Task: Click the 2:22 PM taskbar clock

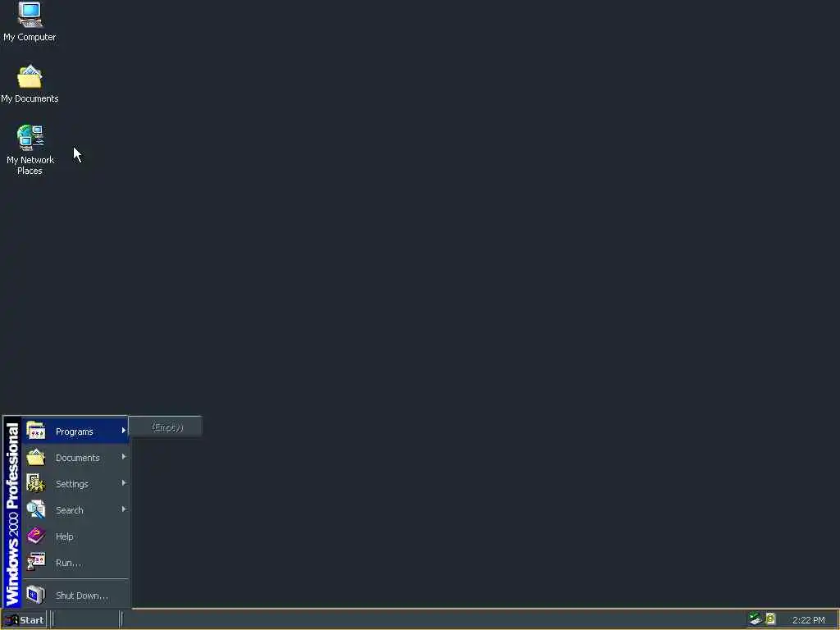Action: click(x=808, y=620)
